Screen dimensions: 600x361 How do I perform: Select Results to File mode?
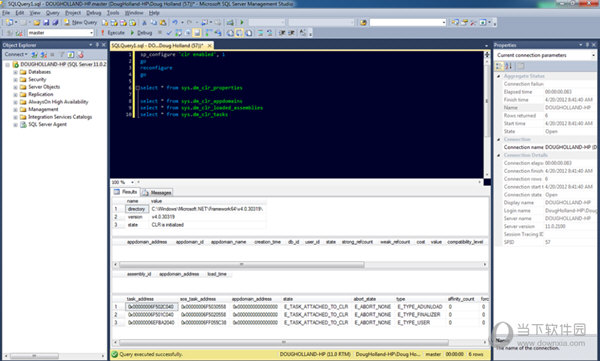[249, 33]
